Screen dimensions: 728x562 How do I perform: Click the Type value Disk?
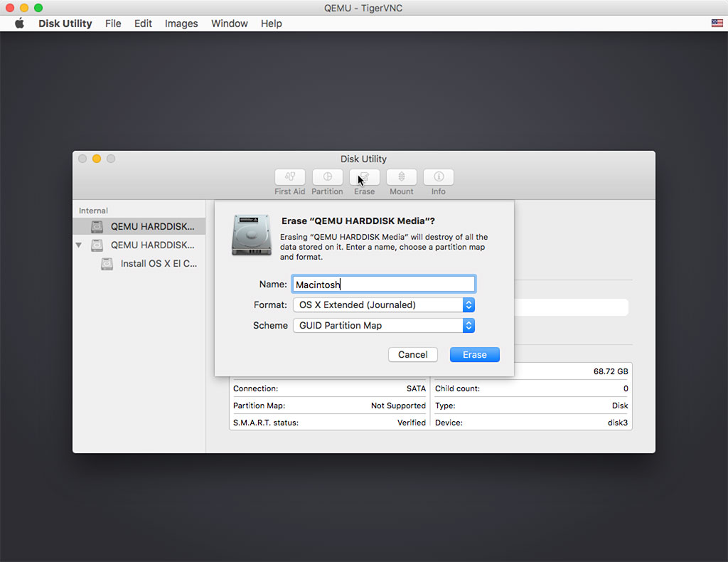coord(620,405)
